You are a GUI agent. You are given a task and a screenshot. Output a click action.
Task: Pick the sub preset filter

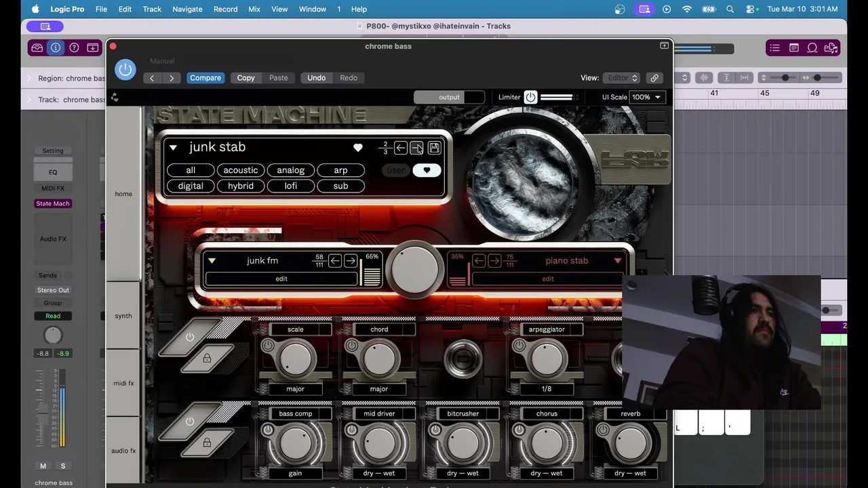340,186
